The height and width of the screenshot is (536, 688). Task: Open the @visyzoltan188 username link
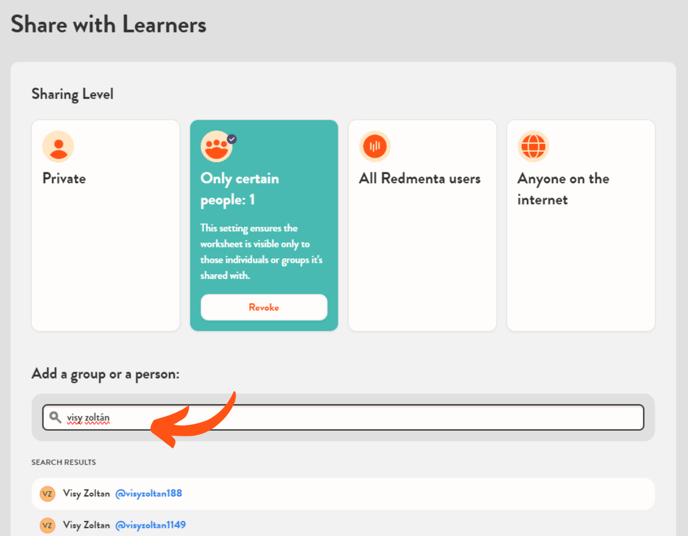(148, 494)
